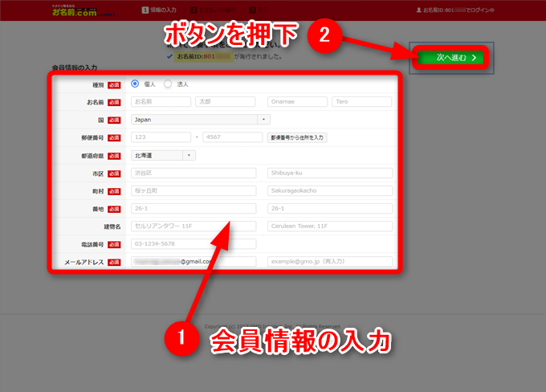Click the Cerulean Tower, 11F field

point(330,227)
